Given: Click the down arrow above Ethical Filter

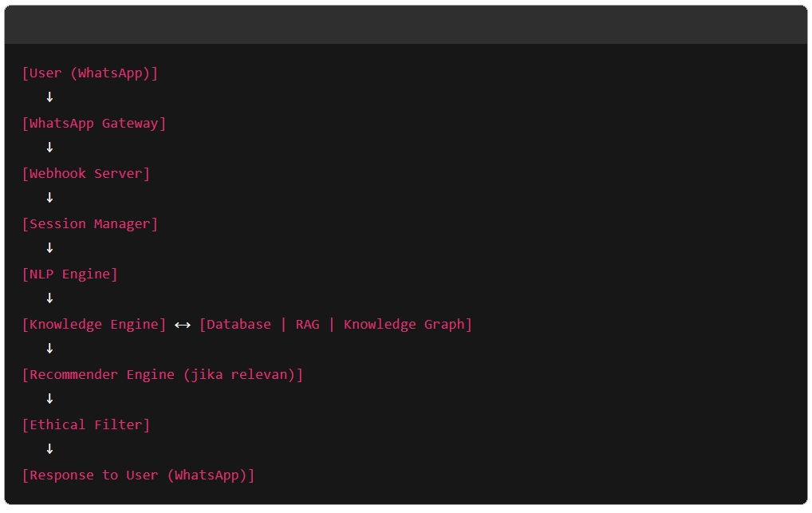Looking at the screenshot, I should click(49, 399).
